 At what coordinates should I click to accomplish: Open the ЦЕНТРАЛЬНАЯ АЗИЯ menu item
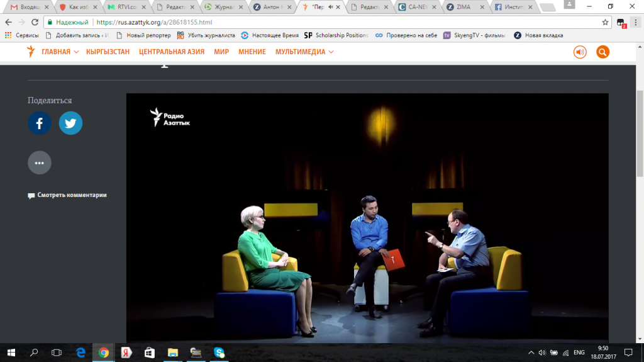point(172,52)
